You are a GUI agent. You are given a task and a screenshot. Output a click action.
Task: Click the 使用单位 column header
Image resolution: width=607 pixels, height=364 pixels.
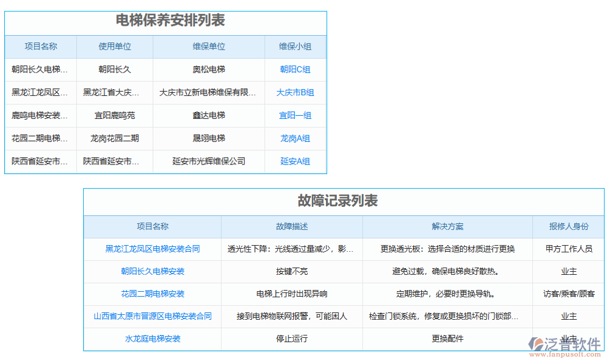pyautogui.click(x=114, y=47)
